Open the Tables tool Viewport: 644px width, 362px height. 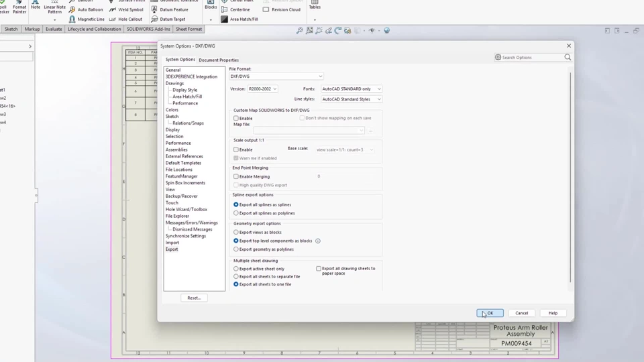(315, 5)
